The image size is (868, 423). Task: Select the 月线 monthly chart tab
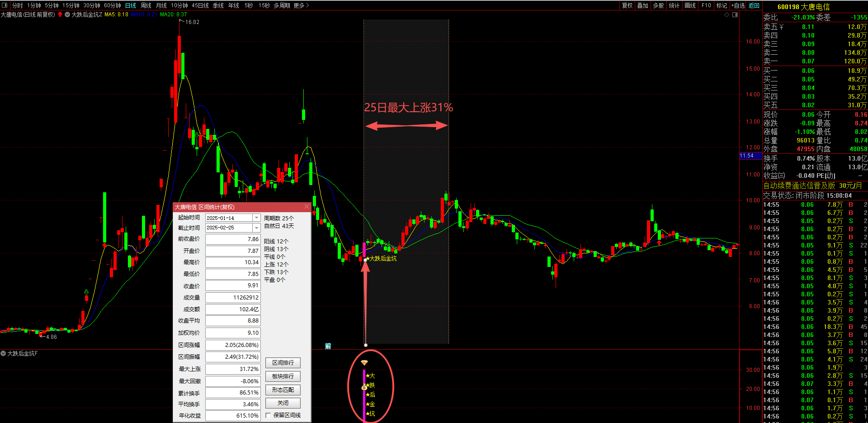tap(161, 5)
